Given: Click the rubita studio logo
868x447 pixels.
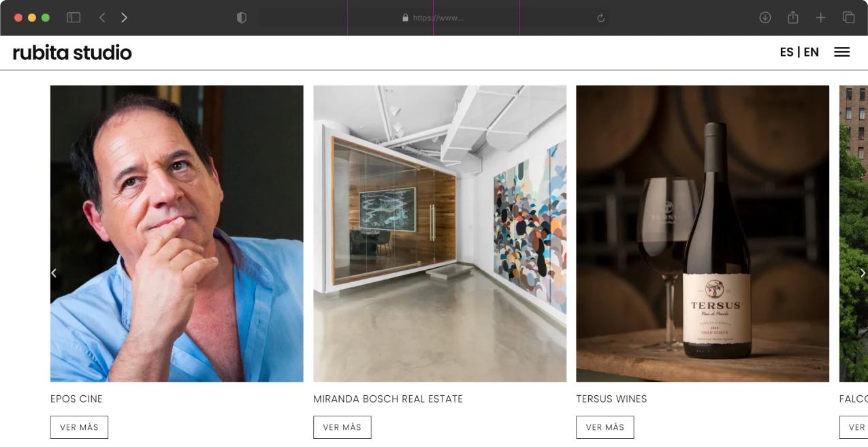Looking at the screenshot, I should click(72, 52).
